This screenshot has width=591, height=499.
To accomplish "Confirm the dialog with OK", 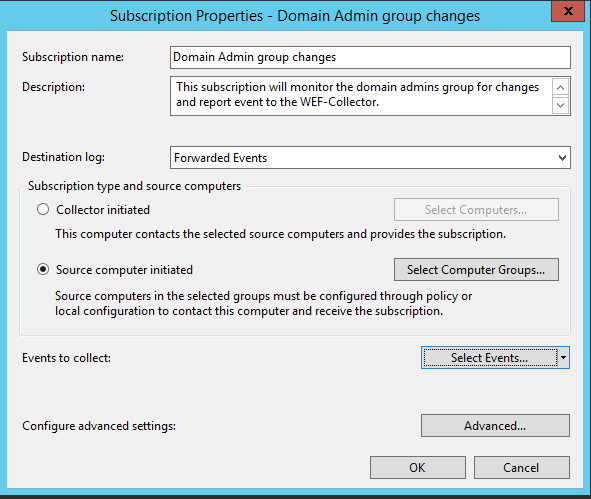I will (x=418, y=468).
